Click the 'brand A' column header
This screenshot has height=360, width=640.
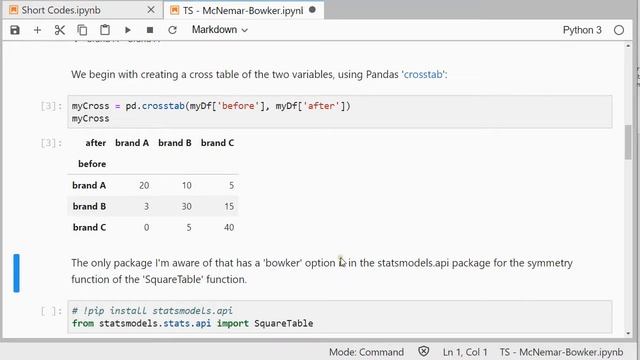132,143
